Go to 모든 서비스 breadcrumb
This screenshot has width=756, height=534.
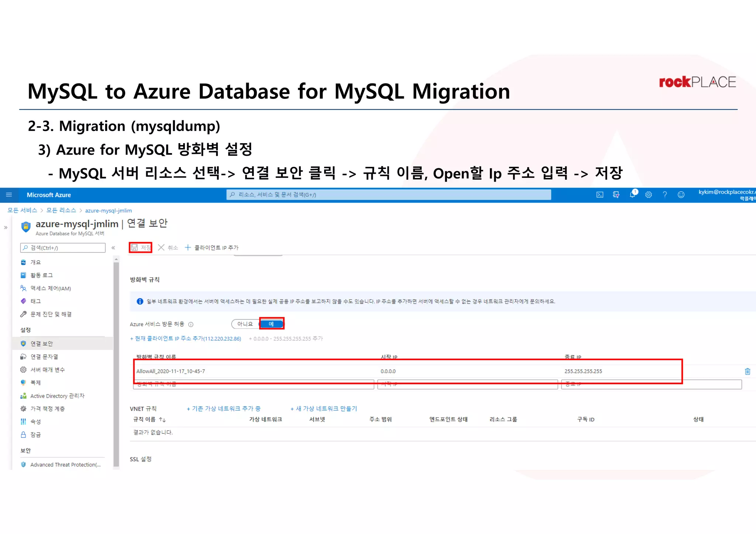(22, 210)
